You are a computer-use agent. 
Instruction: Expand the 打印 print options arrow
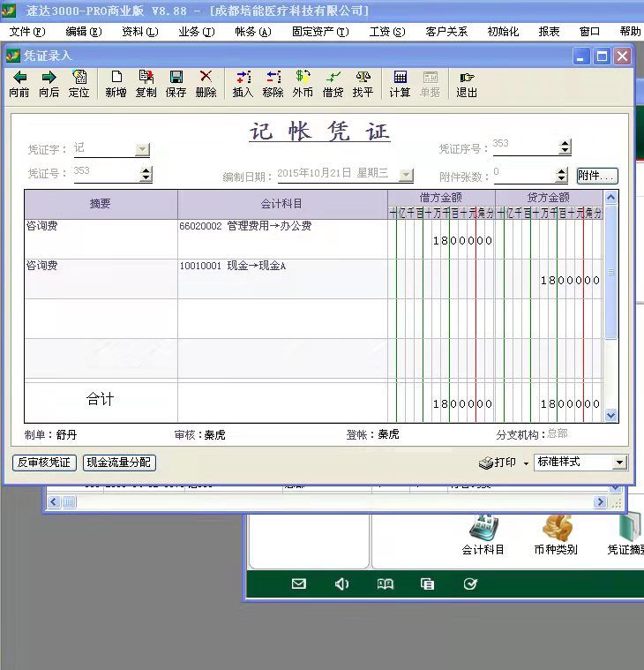[x=526, y=463]
